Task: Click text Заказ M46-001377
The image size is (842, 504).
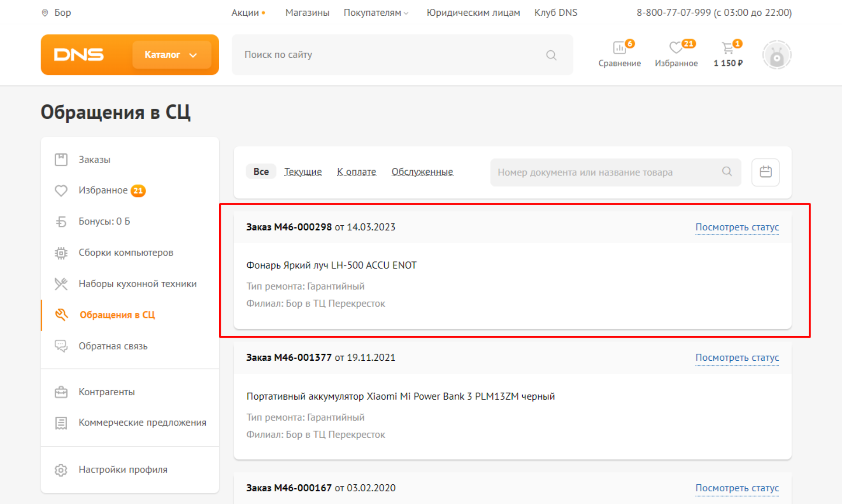Action: click(289, 358)
